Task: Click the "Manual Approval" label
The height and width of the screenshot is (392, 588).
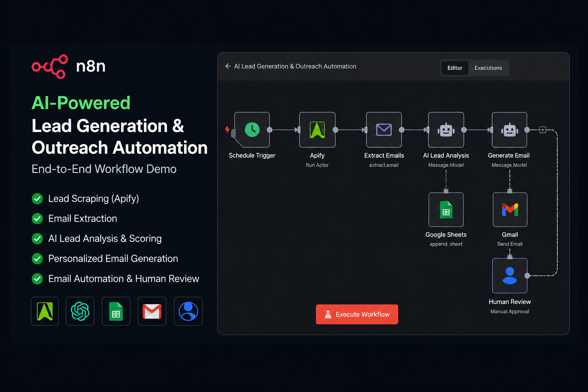Action: click(x=510, y=312)
